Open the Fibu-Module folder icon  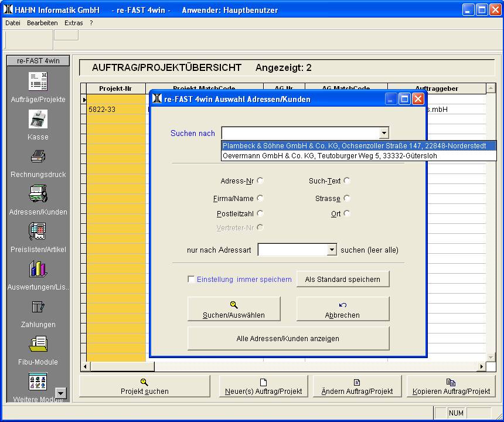click(38, 344)
